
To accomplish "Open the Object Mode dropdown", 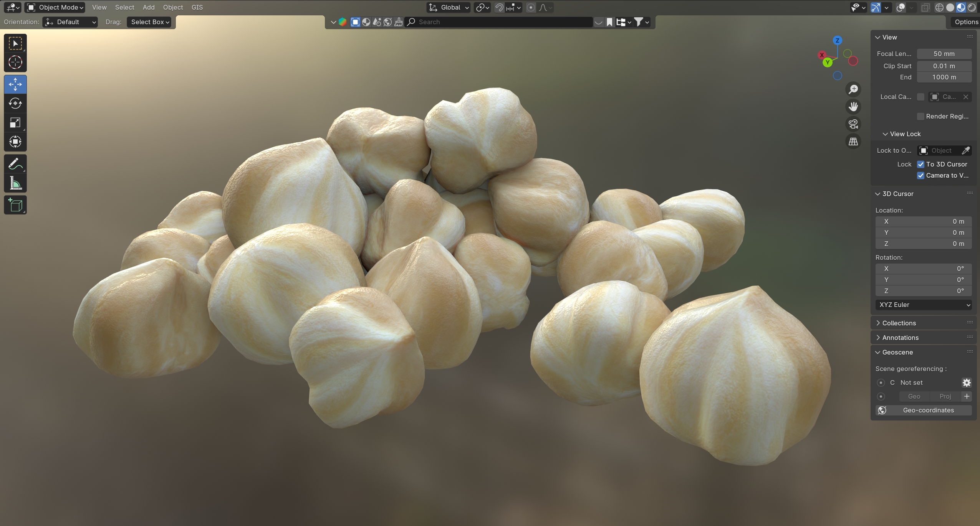I will point(55,7).
